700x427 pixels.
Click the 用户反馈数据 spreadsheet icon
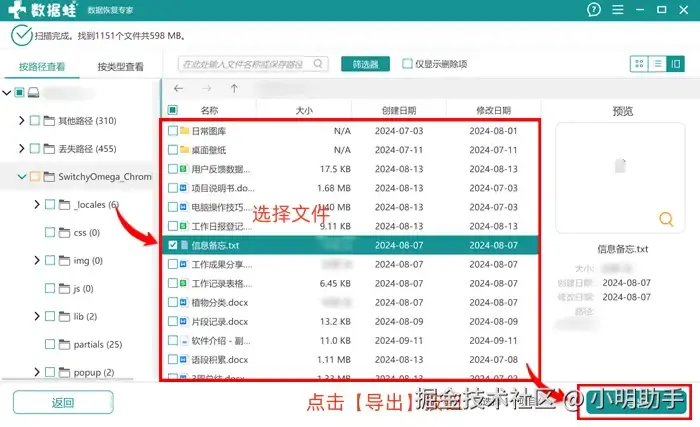pyautogui.click(x=183, y=169)
